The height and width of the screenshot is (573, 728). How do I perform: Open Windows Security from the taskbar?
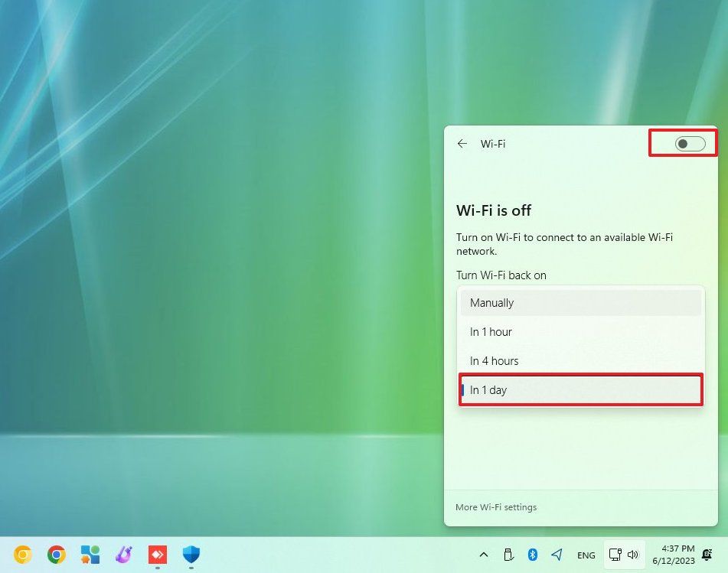191,554
